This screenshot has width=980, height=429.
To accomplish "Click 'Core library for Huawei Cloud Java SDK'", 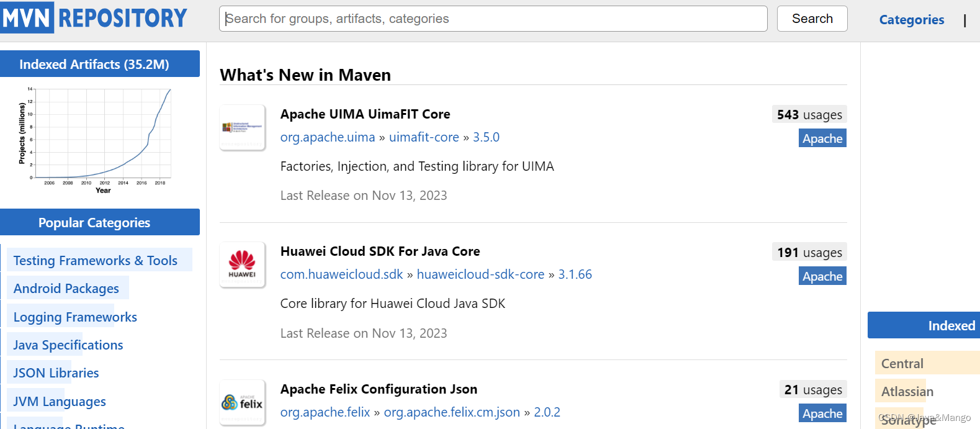I will click(x=393, y=304).
